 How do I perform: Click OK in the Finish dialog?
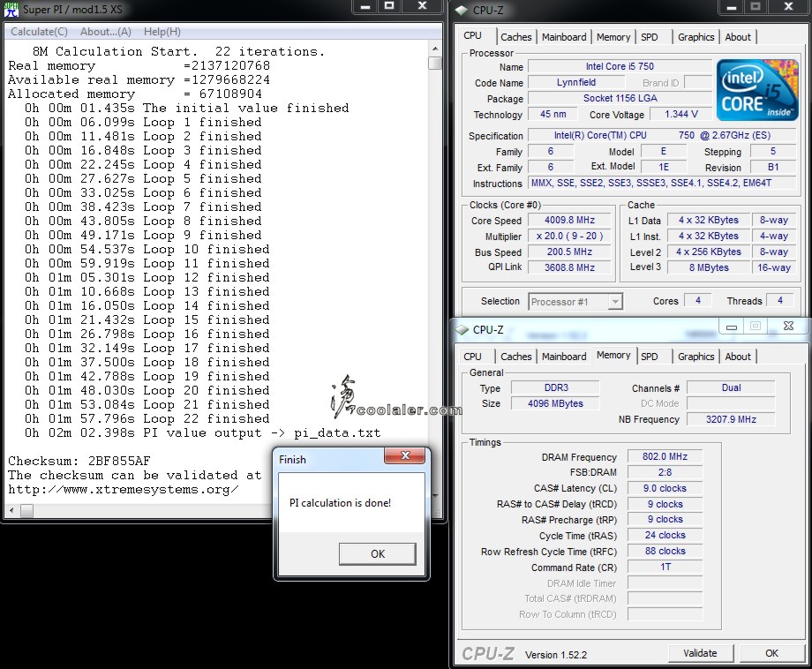tap(378, 553)
